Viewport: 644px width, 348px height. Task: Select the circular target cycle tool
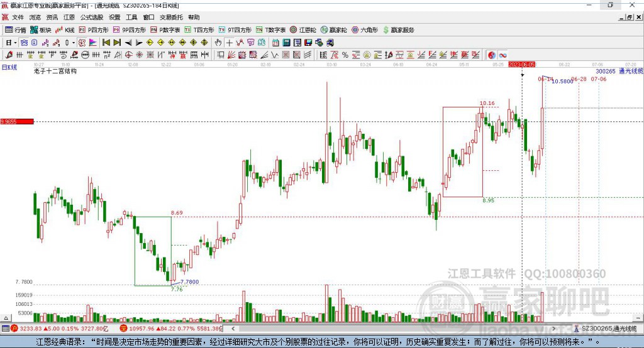click(128, 55)
